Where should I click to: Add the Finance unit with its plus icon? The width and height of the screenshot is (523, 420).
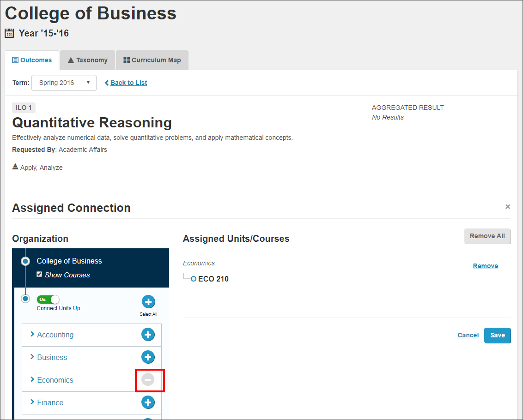[148, 402]
